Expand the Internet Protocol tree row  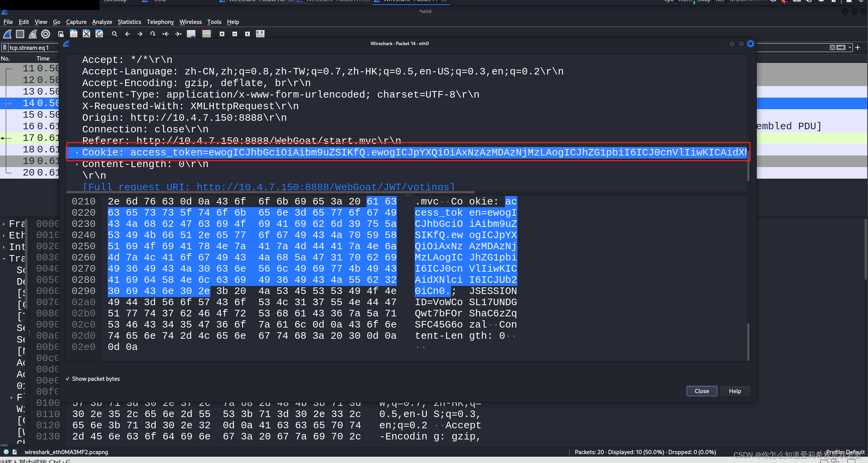point(4,247)
